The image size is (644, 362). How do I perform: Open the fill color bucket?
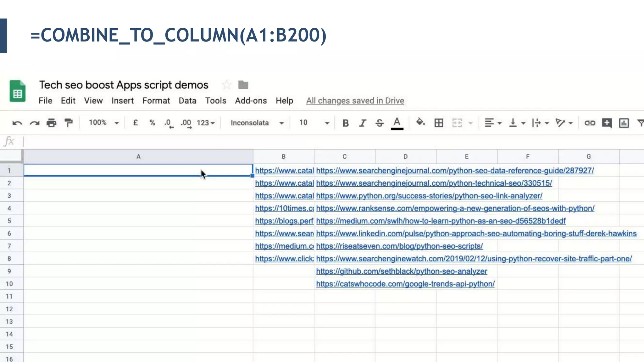tap(420, 122)
